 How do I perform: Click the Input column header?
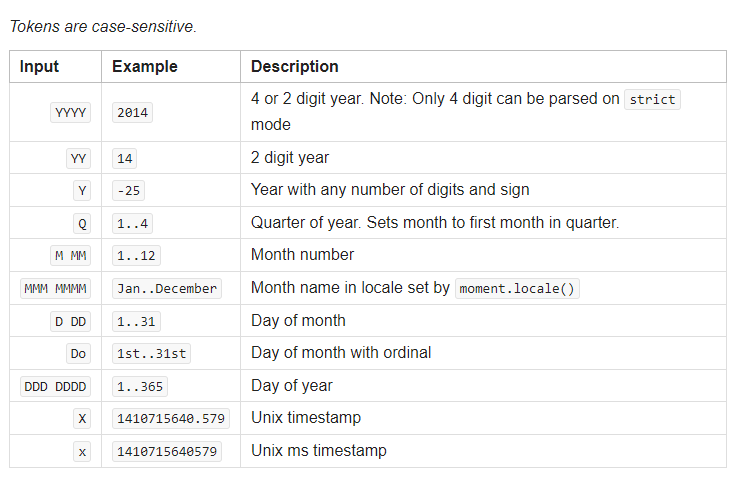coord(39,67)
